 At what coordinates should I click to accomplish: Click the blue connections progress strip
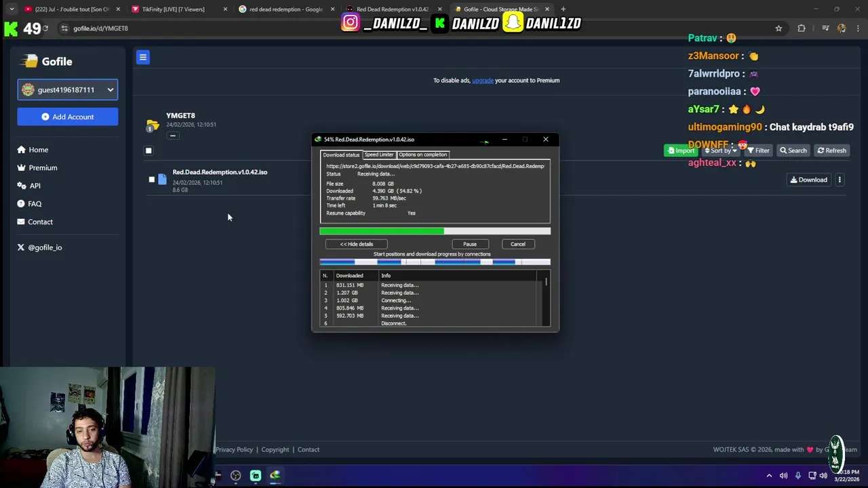(x=435, y=262)
